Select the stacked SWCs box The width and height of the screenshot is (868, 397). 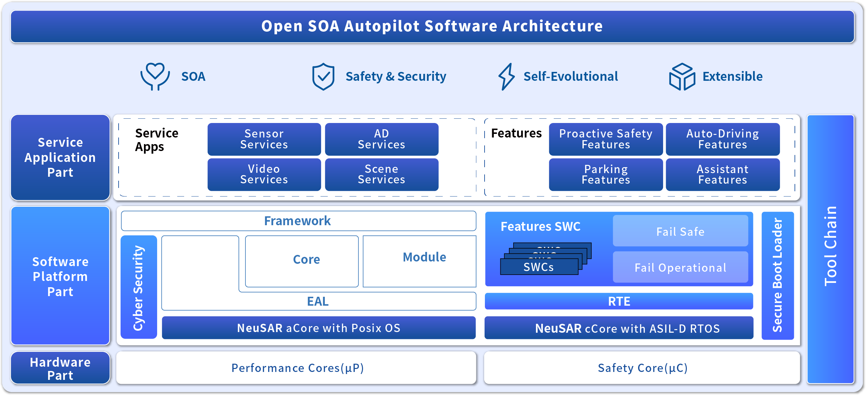point(539,266)
